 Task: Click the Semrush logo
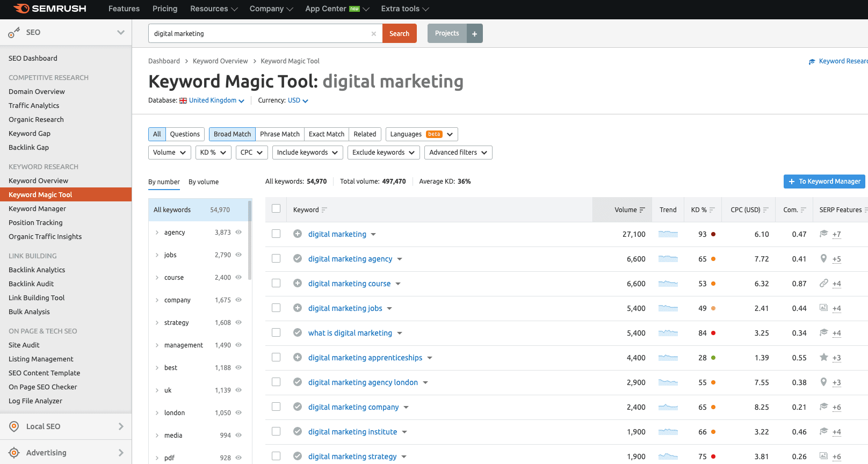pos(50,9)
